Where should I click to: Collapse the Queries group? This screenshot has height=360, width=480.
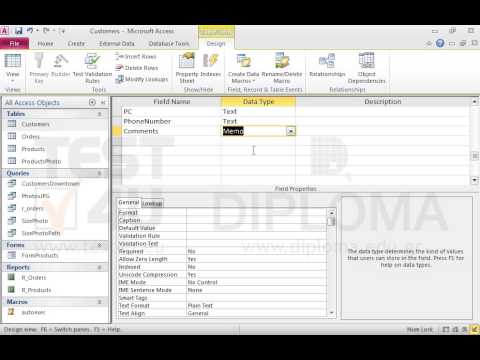(x=99, y=173)
